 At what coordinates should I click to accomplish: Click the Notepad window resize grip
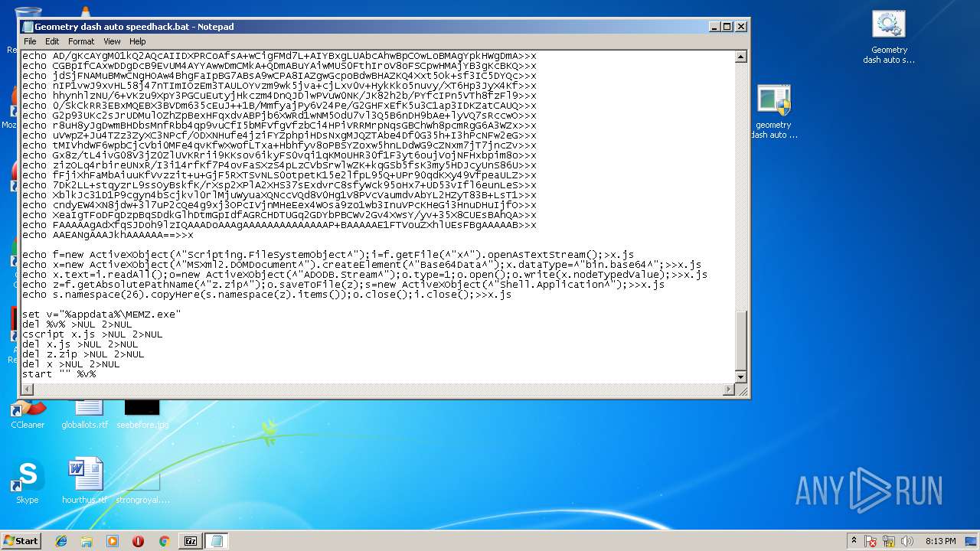tap(741, 390)
